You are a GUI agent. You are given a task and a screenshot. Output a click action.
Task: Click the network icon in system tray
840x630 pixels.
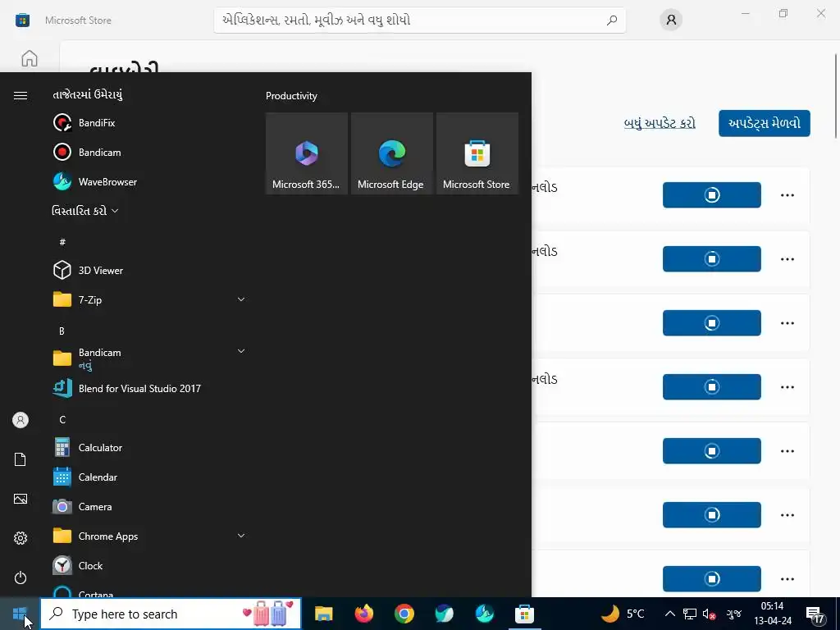689,614
